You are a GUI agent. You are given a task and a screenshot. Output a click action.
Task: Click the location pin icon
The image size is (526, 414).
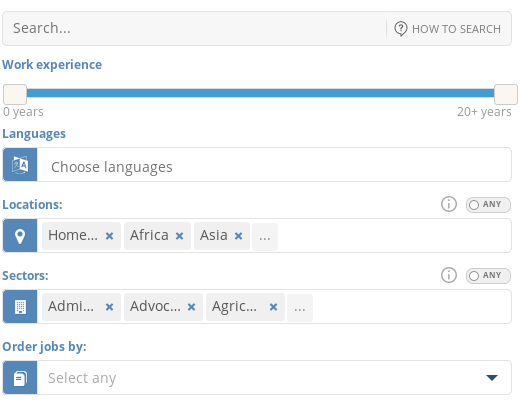point(20,236)
